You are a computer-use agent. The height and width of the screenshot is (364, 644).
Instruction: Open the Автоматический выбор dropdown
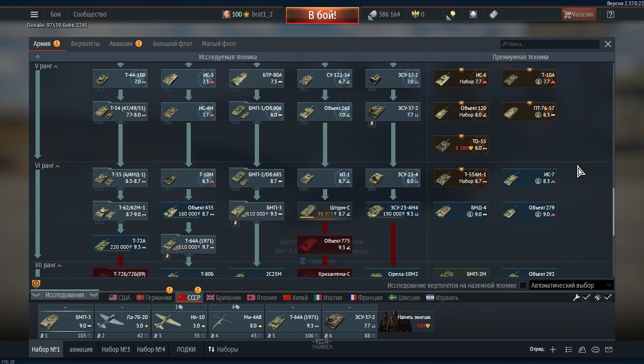572,285
